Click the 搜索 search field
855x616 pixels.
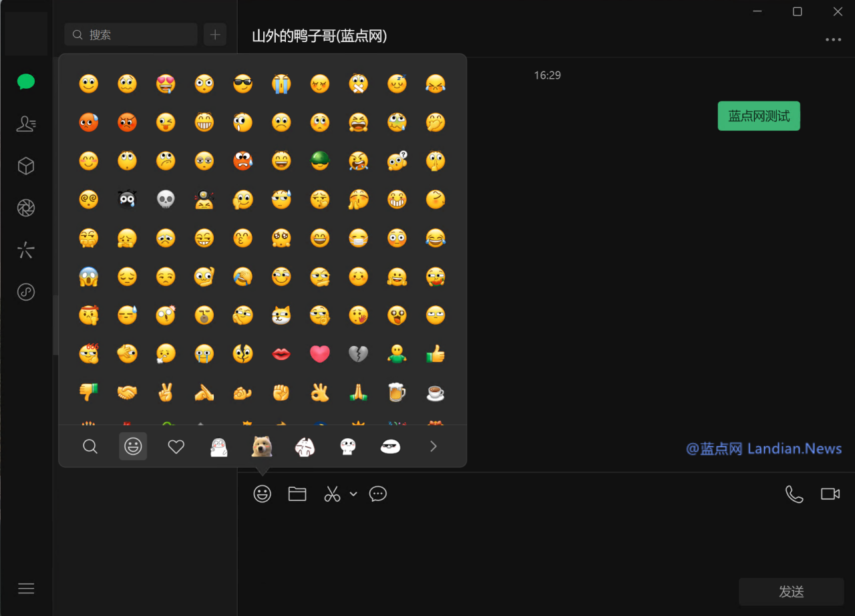point(131,35)
